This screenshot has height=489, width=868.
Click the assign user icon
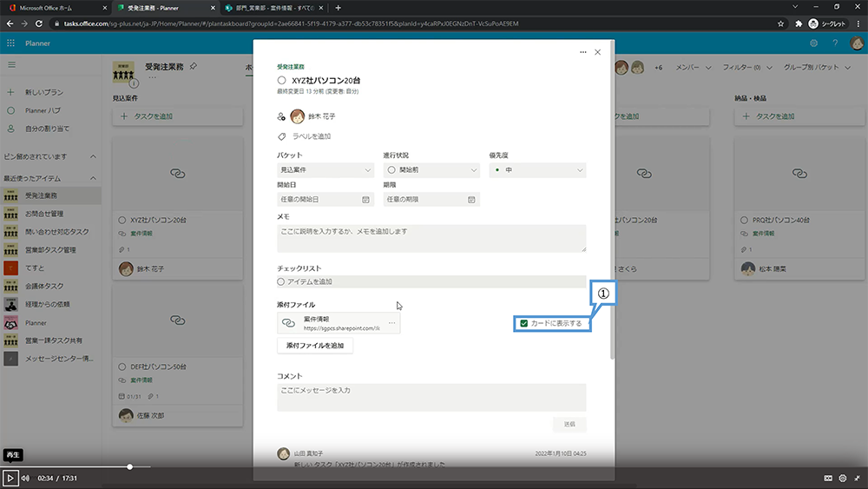tap(281, 116)
